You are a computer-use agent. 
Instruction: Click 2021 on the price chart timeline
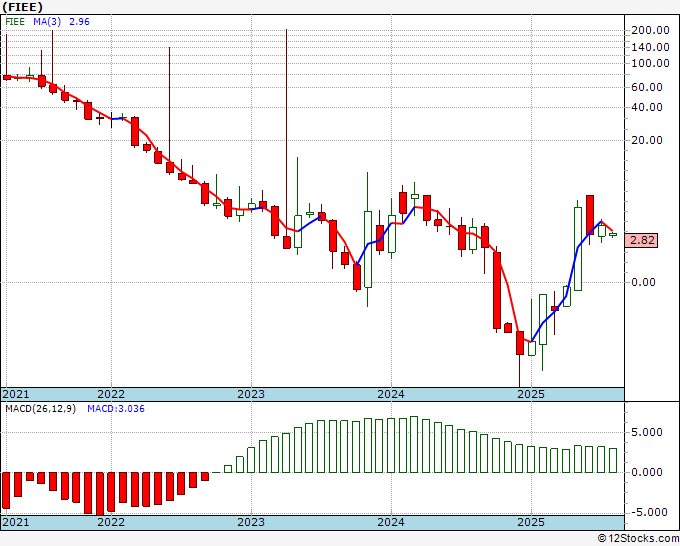(16, 394)
